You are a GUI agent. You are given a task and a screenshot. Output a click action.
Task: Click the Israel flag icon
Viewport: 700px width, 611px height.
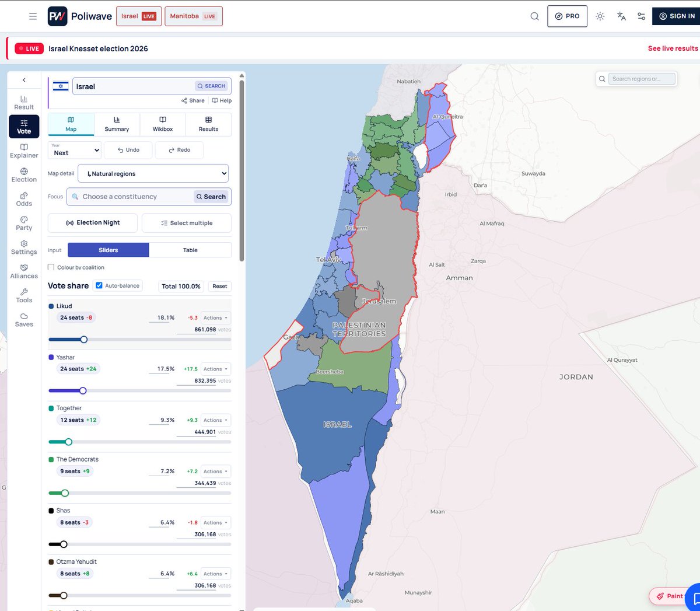click(x=61, y=86)
